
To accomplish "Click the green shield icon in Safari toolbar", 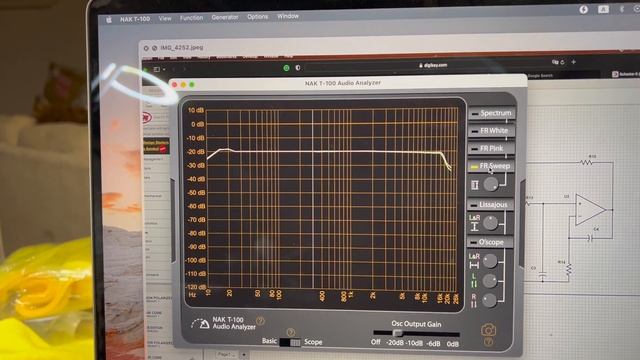I will pyautogui.click(x=286, y=68).
